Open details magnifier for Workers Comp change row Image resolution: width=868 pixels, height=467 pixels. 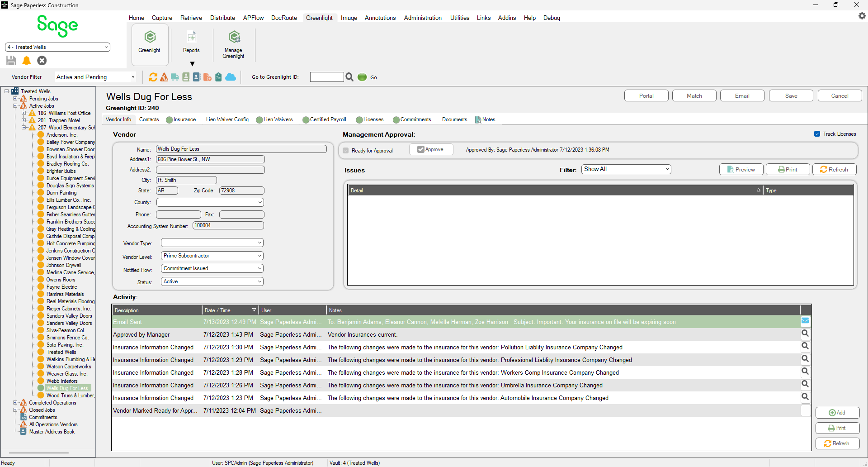805,372
